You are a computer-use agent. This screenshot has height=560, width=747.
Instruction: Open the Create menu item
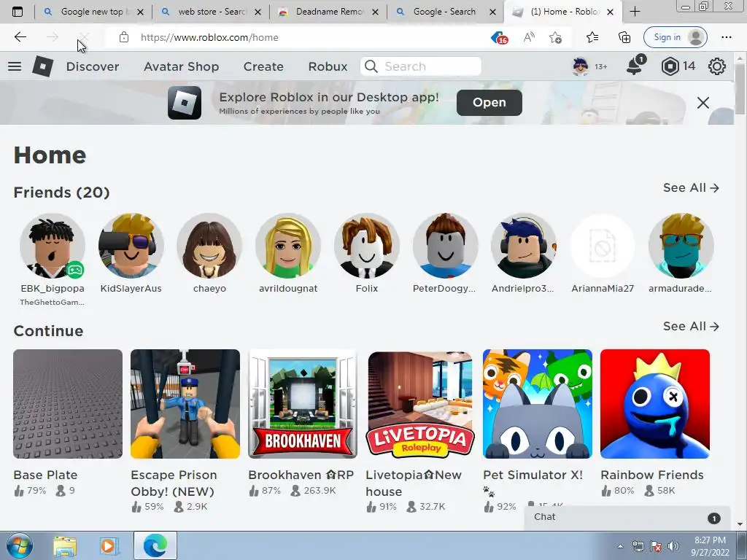(x=263, y=66)
